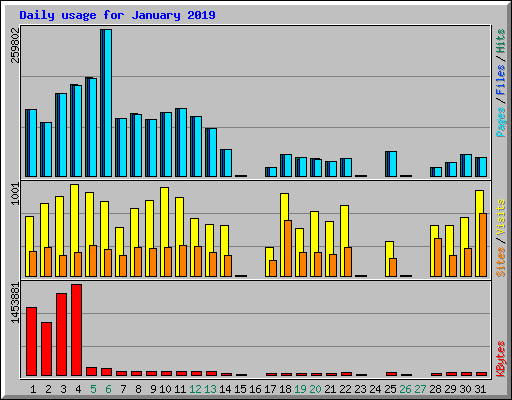Click the 'Hits' legend label
512x400 pixels.
[501, 41]
